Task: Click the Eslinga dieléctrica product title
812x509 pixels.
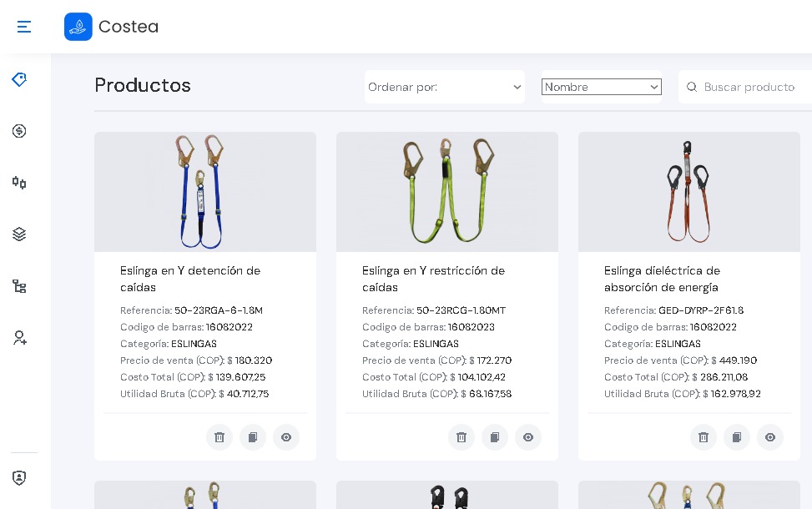Action: point(662,279)
